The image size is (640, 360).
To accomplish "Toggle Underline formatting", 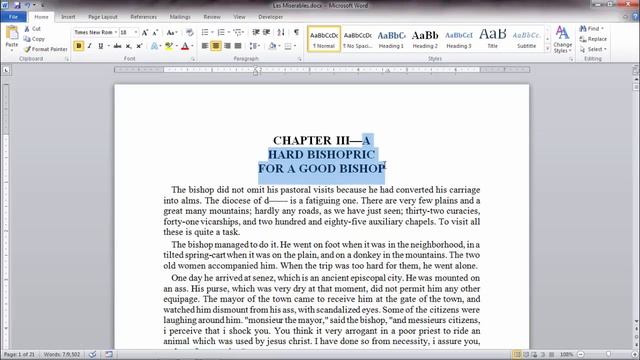I will (x=100, y=46).
